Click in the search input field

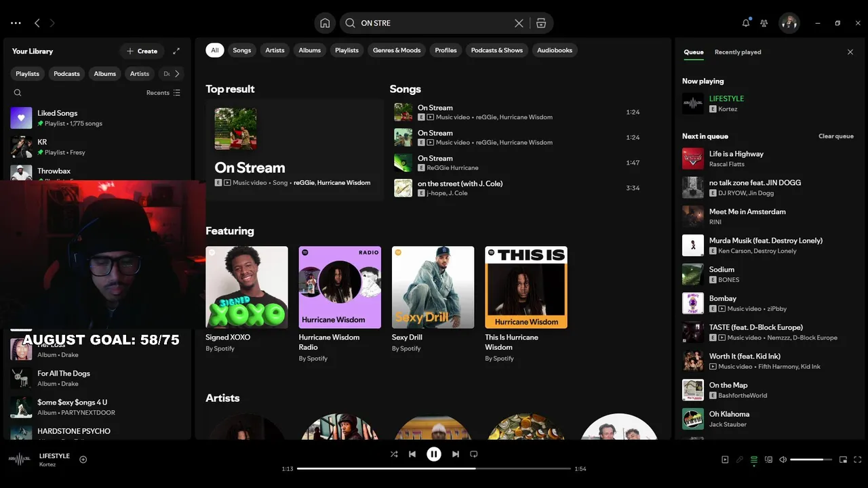pos(434,23)
